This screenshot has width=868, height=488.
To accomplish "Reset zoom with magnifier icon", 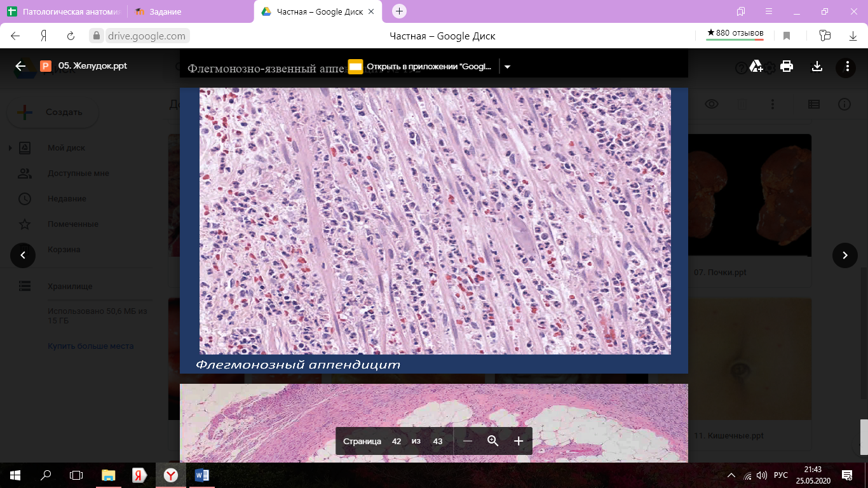I will click(x=493, y=441).
